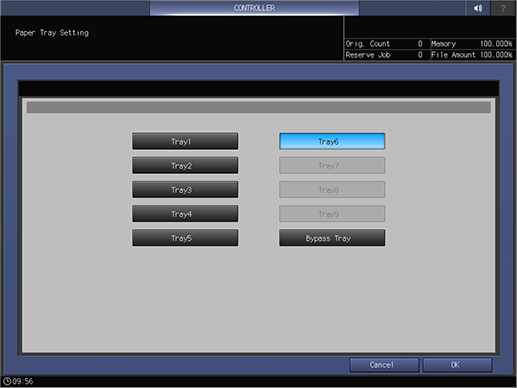
Task: Open the CONTROLLER tab
Action: [x=254, y=8]
